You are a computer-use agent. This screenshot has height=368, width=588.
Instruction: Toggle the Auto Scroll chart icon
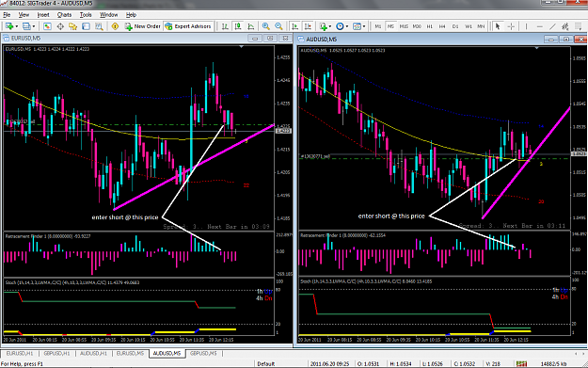(294, 26)
